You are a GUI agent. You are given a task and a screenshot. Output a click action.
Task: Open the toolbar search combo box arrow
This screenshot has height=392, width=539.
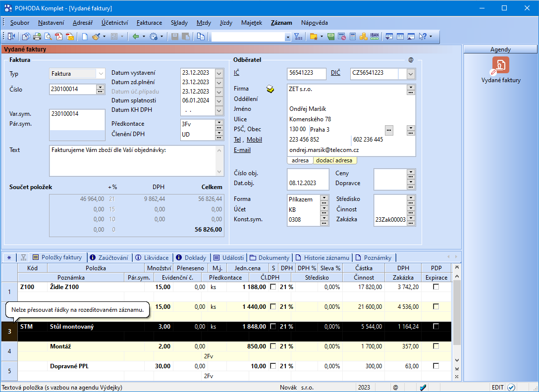[x=288, y=37]
